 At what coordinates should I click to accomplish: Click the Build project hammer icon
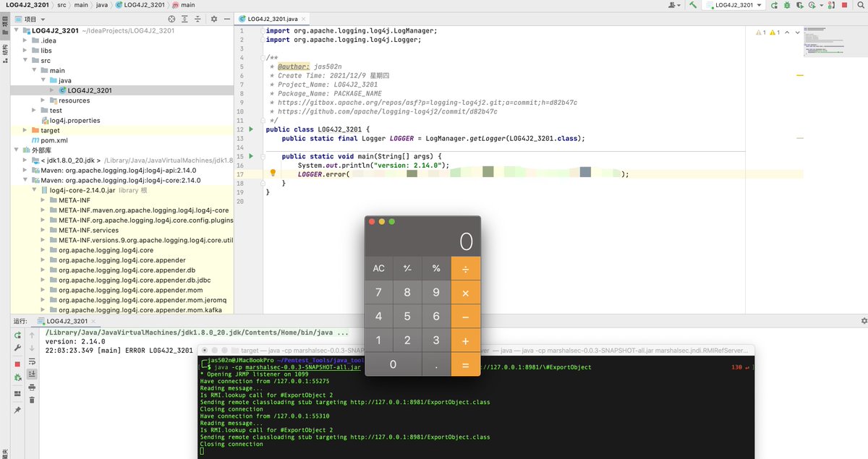point(693,5)
